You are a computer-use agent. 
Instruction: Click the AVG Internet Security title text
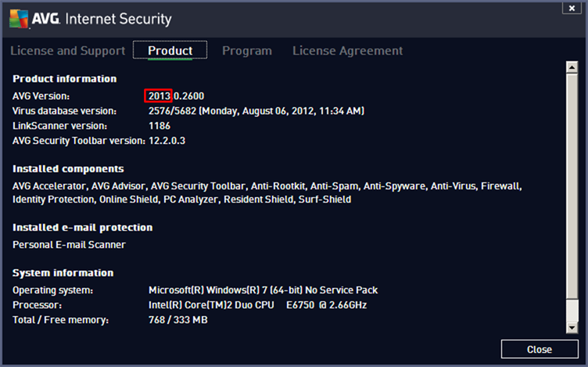pyautogui.click(x=102, y=19)
